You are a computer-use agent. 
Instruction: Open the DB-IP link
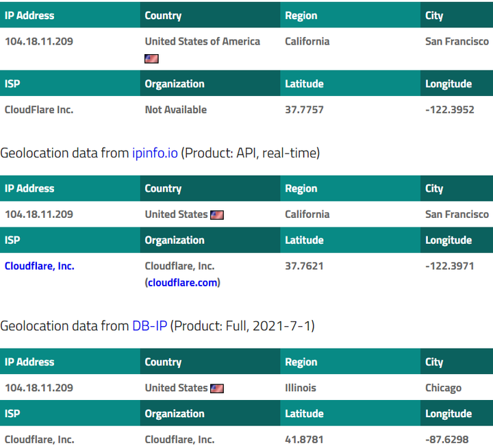point(150,326)
